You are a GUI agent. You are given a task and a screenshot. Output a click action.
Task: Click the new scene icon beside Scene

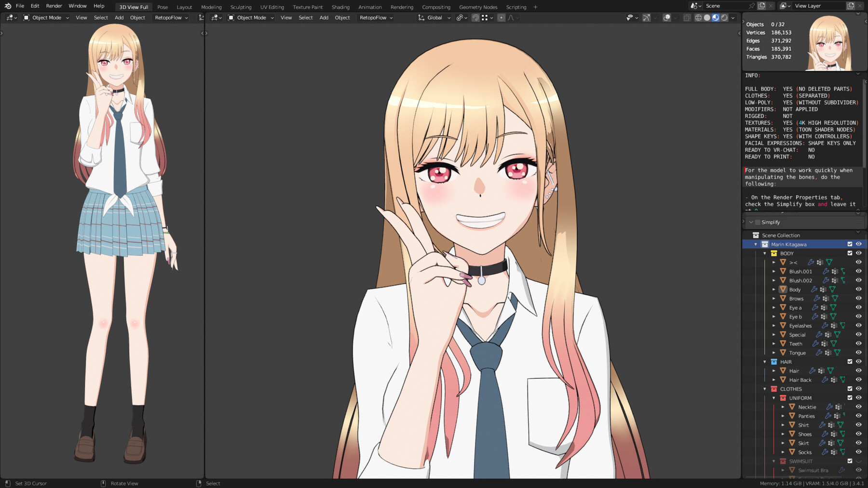click(762, 6)
